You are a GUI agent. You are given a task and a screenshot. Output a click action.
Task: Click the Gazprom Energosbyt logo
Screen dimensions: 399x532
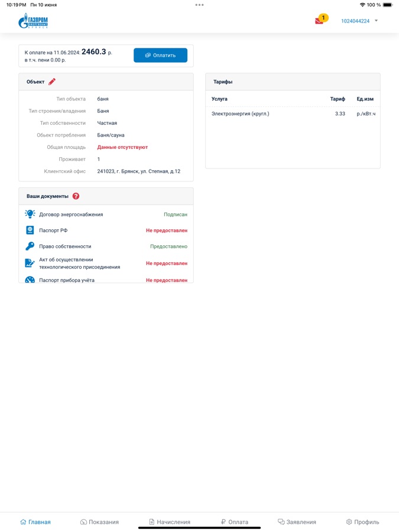(33, 21)
